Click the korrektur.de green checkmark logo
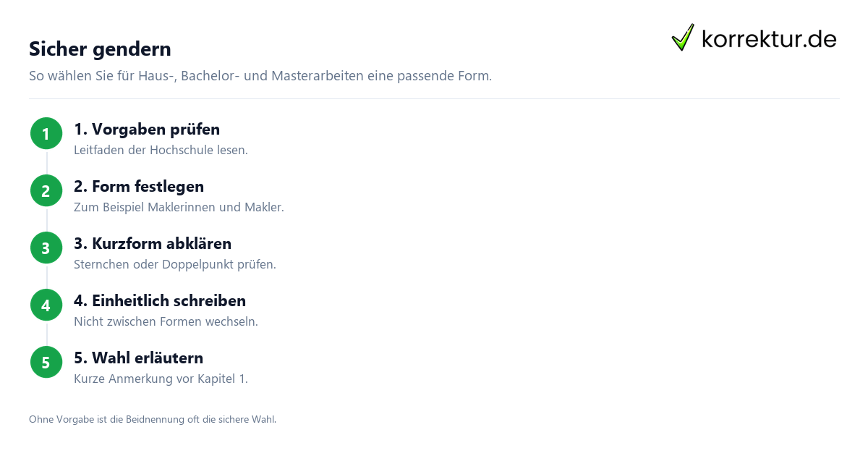This screenshot has height=456, width=868. tap(683, 38)
